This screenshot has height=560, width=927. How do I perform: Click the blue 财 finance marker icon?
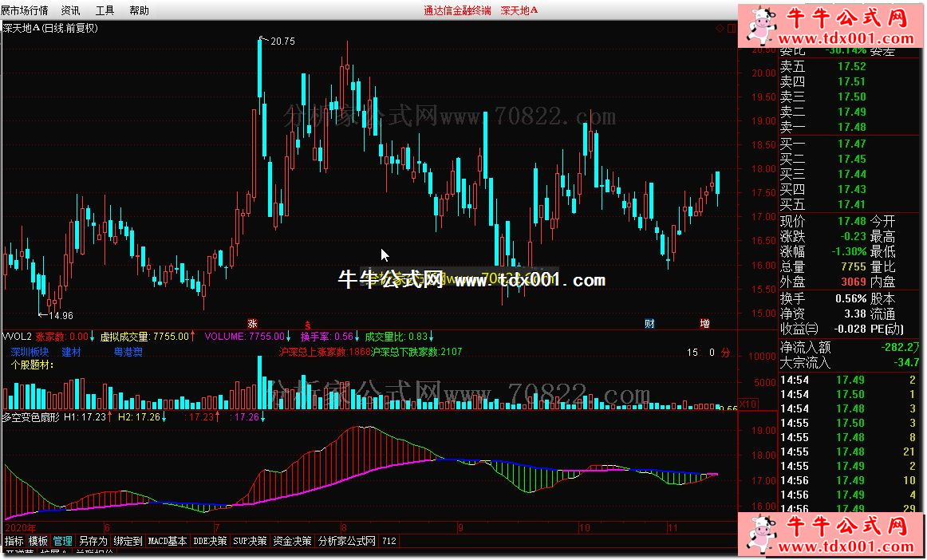click(x=649, y=323)
